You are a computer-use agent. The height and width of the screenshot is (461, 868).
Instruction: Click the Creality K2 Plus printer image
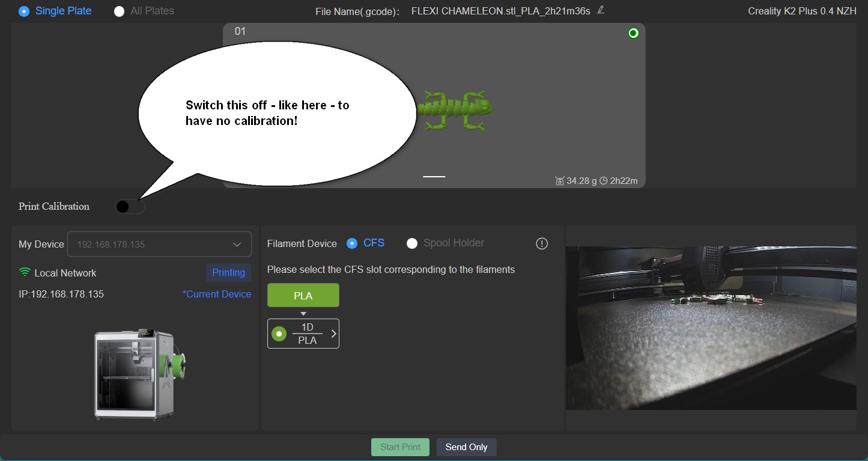pyautogui.click(x=139, y=373)
